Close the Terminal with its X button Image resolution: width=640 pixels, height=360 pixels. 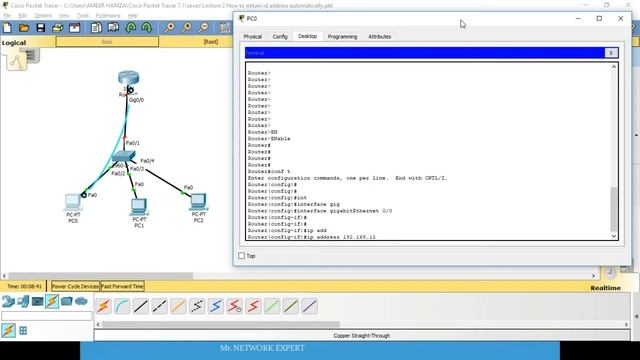(611, 53)
